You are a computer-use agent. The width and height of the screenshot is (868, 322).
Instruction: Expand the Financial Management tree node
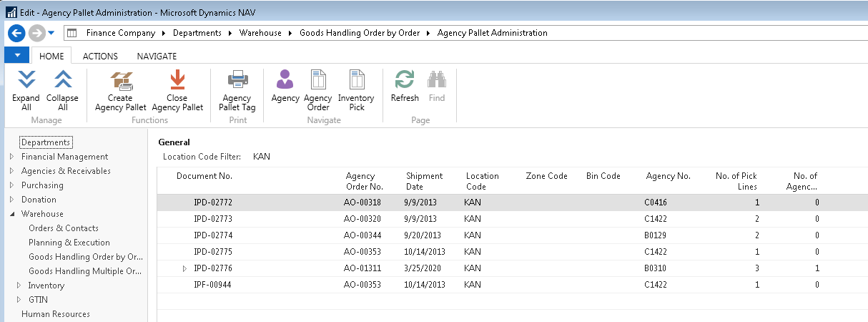11,157
